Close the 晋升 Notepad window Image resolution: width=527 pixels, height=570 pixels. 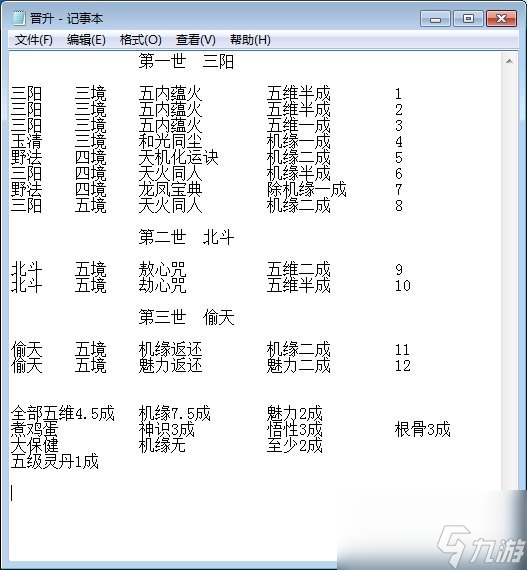[x=502, y=19]
